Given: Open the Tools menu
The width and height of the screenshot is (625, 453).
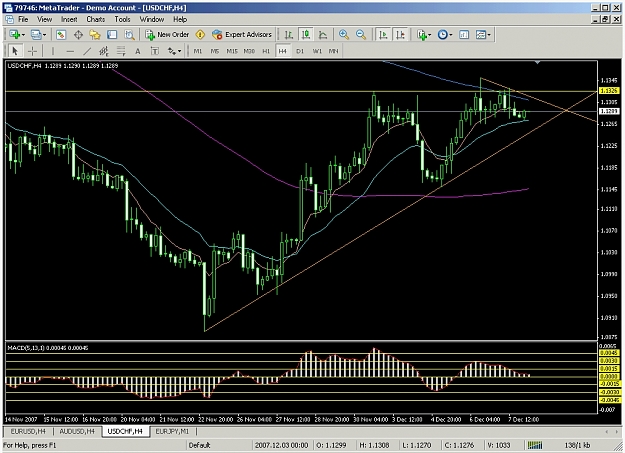Looking at the screenshot, I should point(122,19).
